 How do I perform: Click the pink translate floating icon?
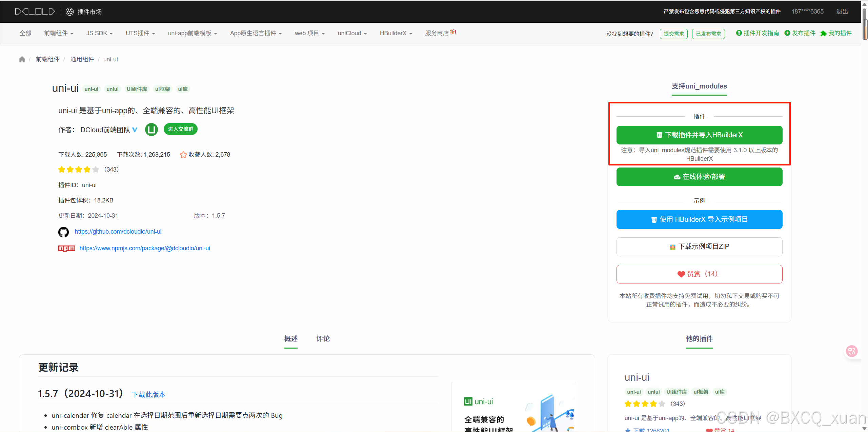852,351
